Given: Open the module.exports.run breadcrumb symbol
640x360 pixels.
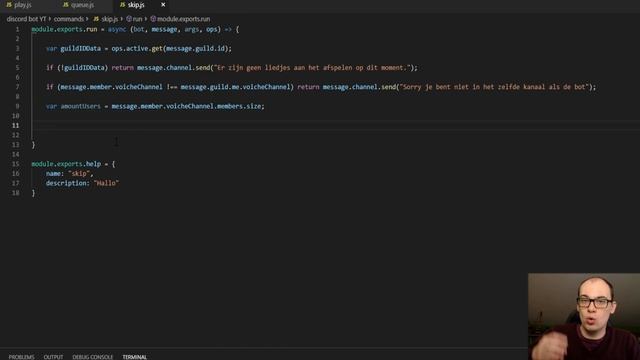Looking at the screenshot, I should 183,19.
